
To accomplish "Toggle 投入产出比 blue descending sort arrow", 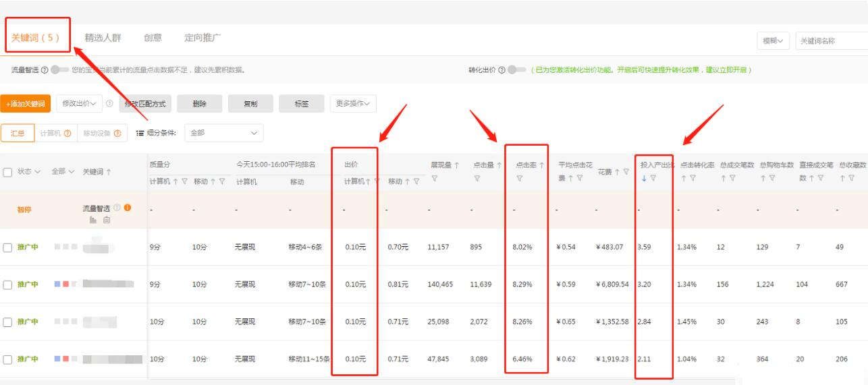I will point(643,178).
